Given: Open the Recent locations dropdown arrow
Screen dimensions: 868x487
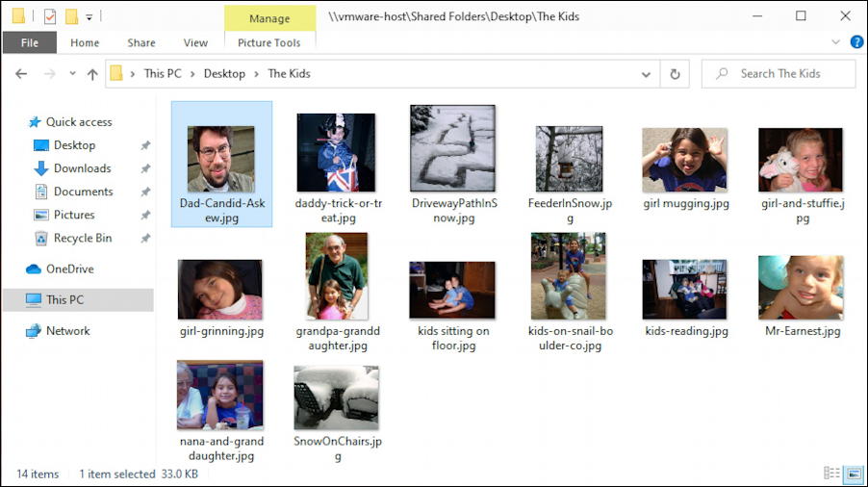Looking at the screenshot, I should coord(70,74).
